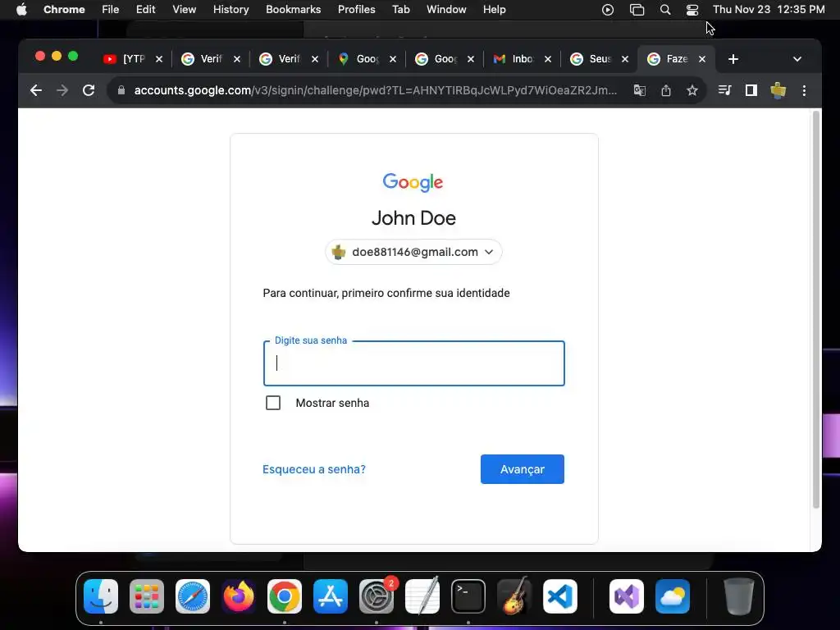Open Control Center in menu bar
Screen dimensions: 840x630
pyautogui.click(x=692, y=10)
